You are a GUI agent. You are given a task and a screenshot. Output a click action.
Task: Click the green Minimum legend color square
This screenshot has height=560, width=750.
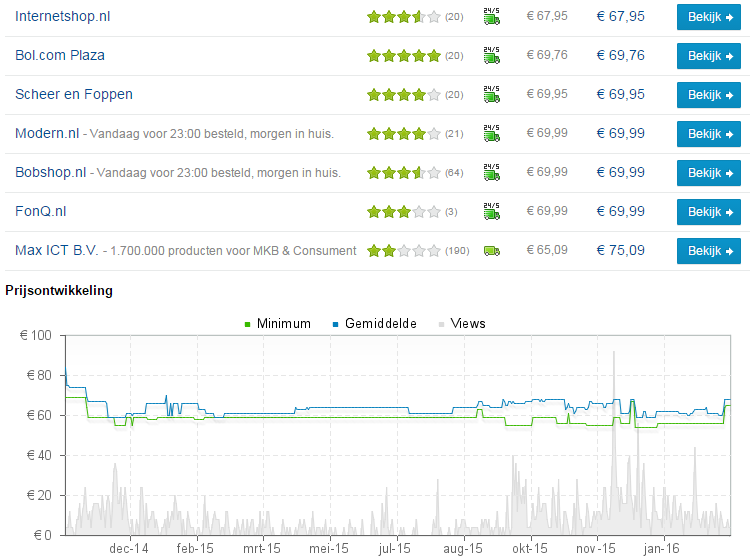point(247,325)
